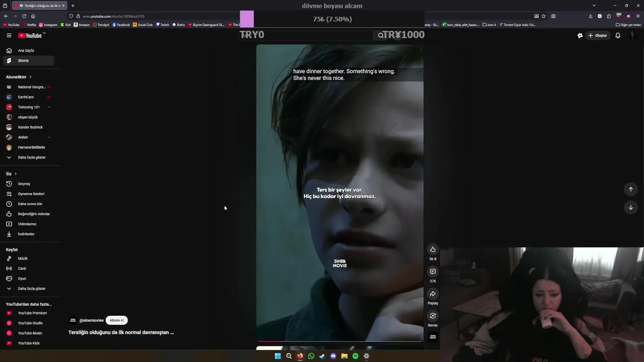Open comments of the Short
This screenshot has width=644, height=362.
point(433,271)
